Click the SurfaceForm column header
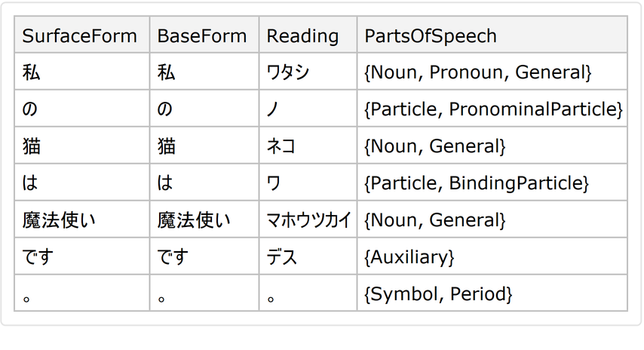 pos(79,35)
